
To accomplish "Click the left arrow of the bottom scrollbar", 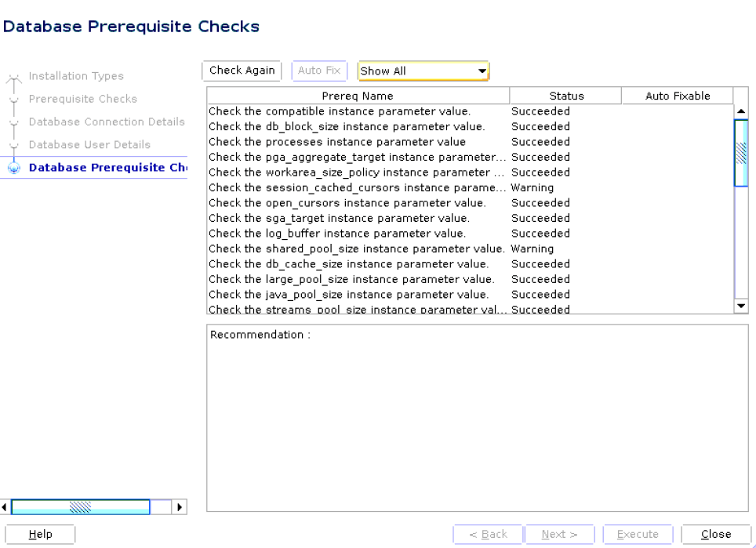I will (5, 506).
